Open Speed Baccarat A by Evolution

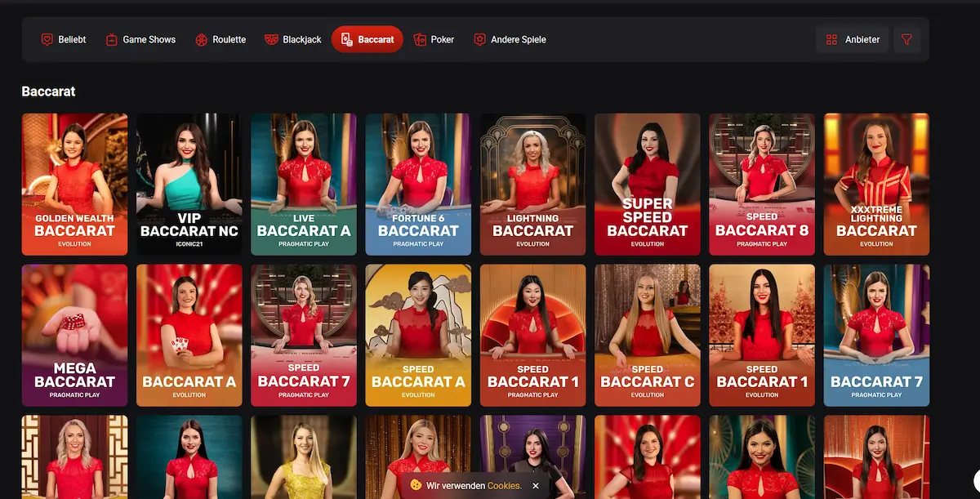coord(418,335)
